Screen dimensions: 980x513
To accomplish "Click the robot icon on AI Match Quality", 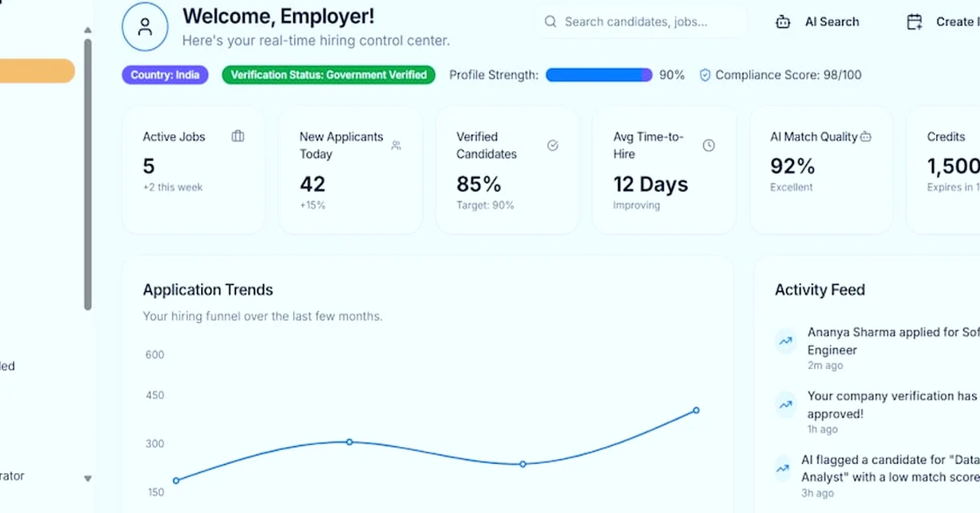I will point(866,136).
